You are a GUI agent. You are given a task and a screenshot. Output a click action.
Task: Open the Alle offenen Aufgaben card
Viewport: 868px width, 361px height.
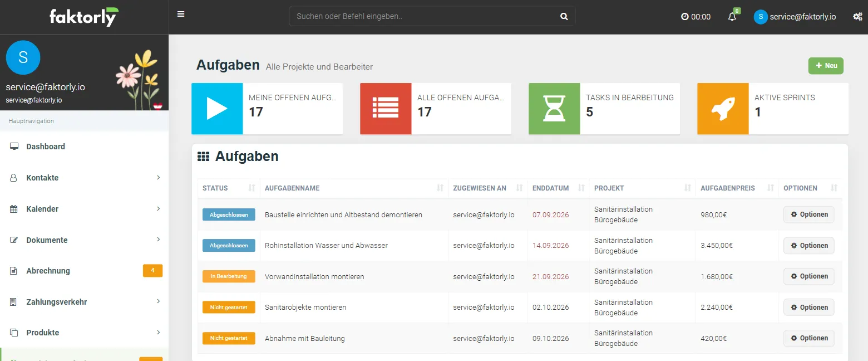[436, 109]
